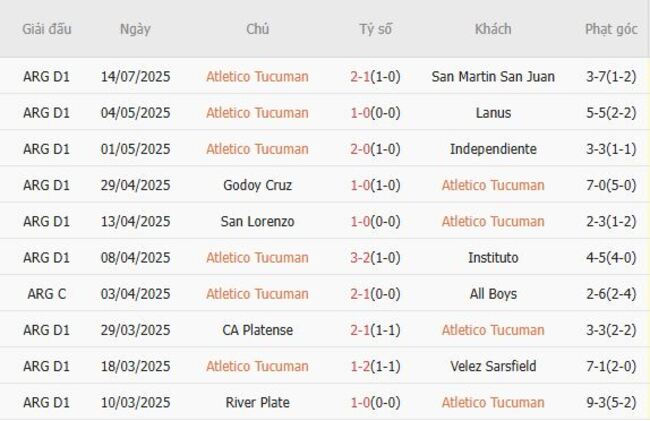This screenshot has height=421, width=650.
Task: Open the 3-2 match score against Instituto
Action: [x=375, y=258]
